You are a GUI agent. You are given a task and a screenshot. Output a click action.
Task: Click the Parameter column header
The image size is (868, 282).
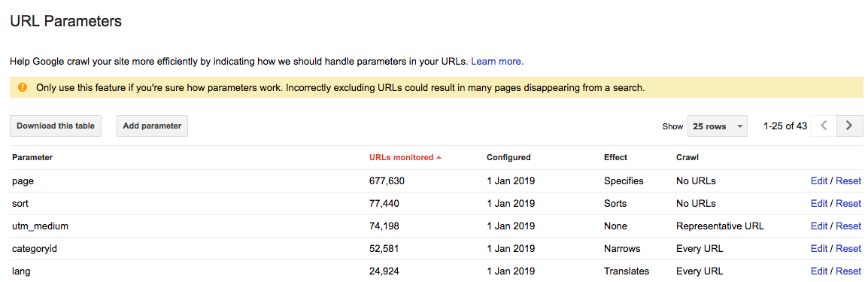(32, 158)
